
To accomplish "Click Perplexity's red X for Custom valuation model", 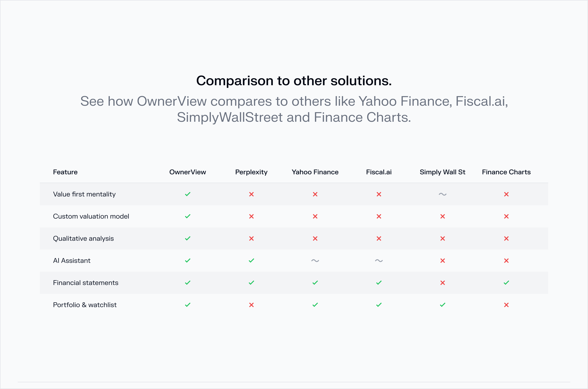I will pyautogui.click(x=251, y=216).
